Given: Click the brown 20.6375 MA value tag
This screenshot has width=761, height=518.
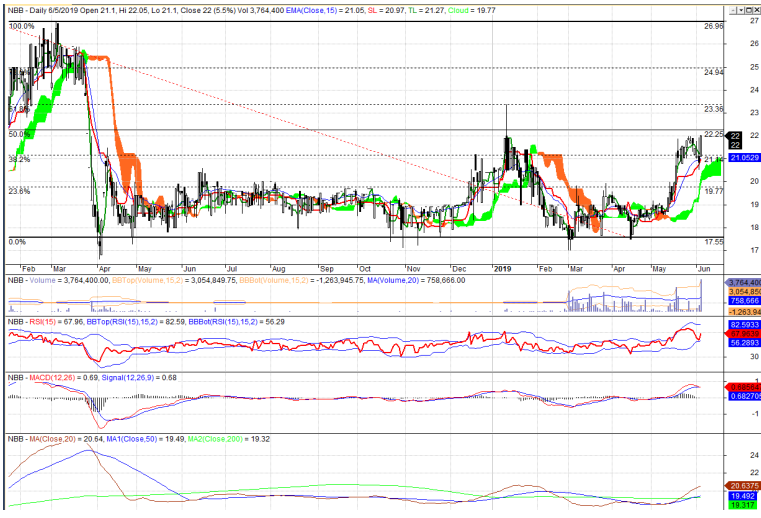Looking at the screenshot, I should (x=744, y=486).
